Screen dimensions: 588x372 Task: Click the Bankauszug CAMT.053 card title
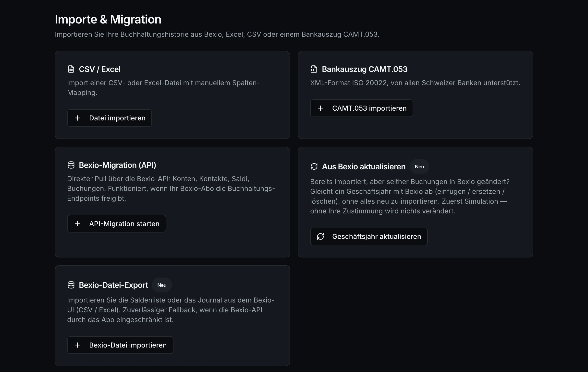(365, 69)
